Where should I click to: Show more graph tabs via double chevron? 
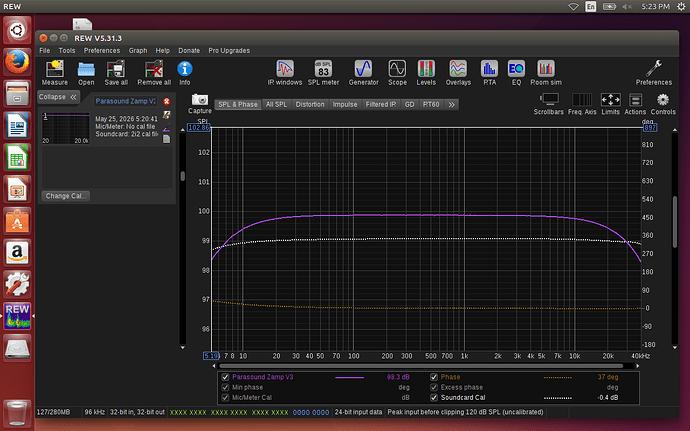pyautogui.click(x=451, y=104)
